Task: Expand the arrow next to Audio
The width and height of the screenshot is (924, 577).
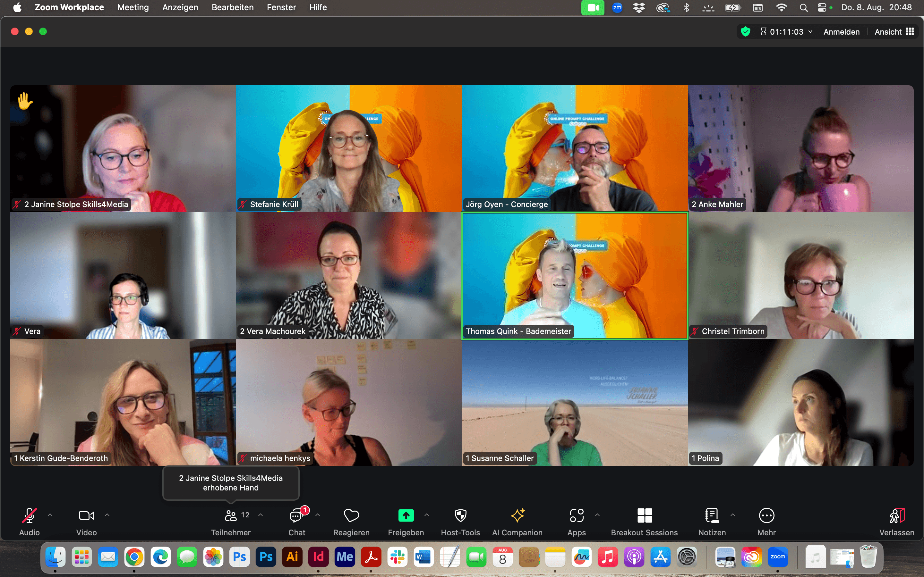Action: point(50,515)
